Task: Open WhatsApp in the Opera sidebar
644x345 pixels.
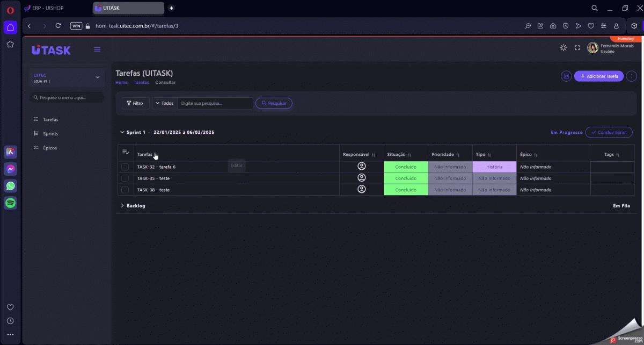Action: coord(10,186)
